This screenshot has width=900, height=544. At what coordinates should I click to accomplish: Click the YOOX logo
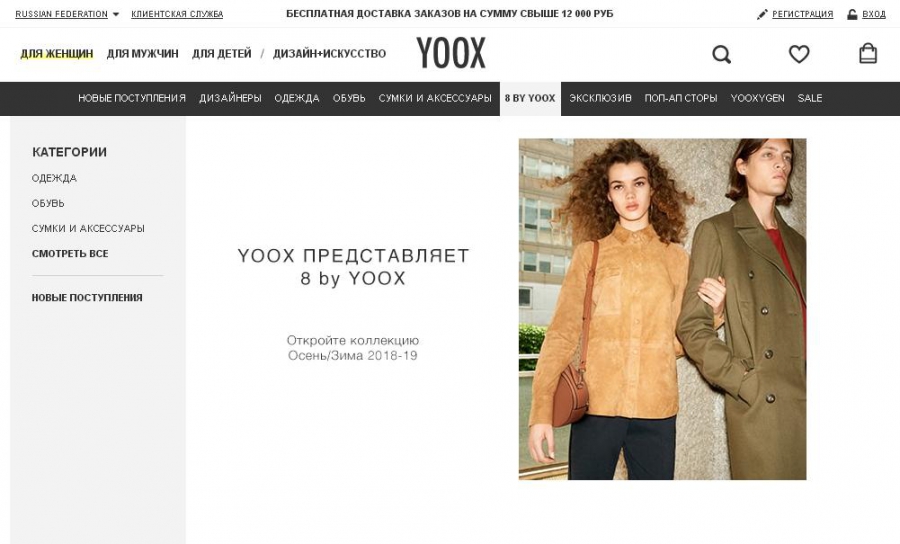click(451, 53)
